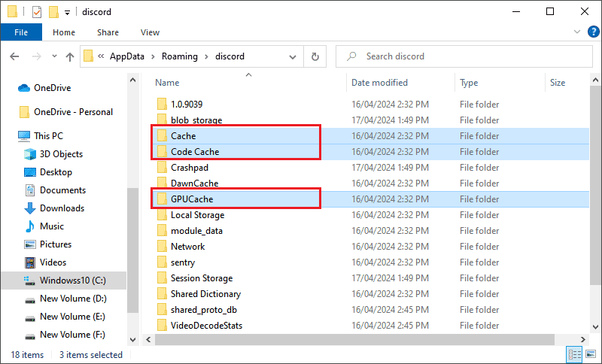Click navigation pane scroll down arrow

point(133,339)
